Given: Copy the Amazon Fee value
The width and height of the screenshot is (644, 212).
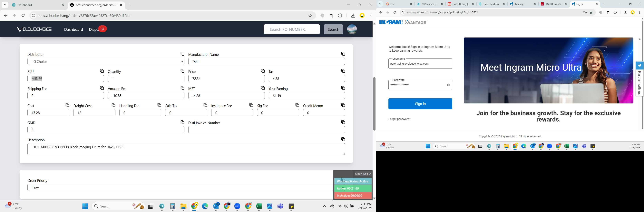Looking at the screenshot, I should coord(182,88).
